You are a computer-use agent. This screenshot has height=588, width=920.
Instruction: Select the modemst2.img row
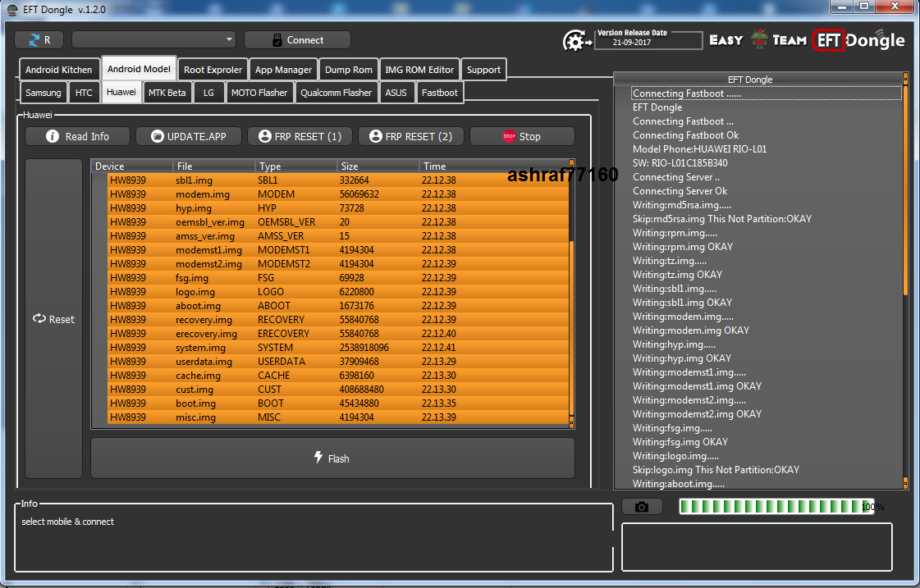(x=338, y=264)
